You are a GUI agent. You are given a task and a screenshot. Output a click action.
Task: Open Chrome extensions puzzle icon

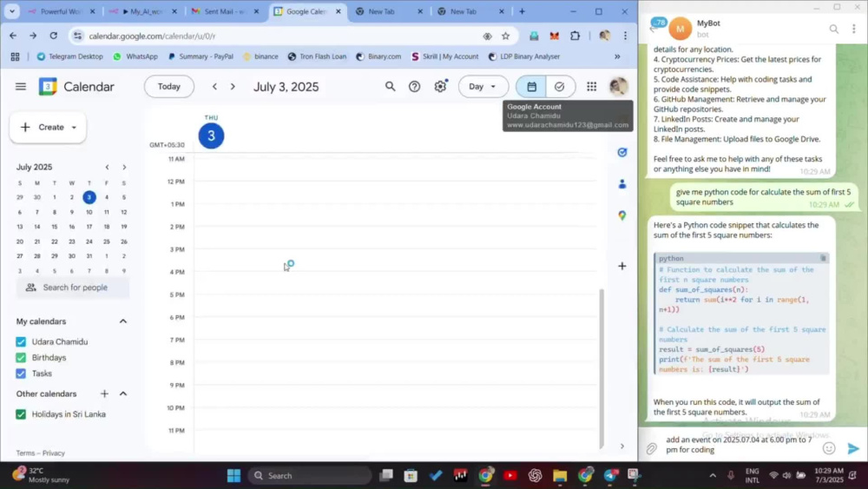[575, 36]
